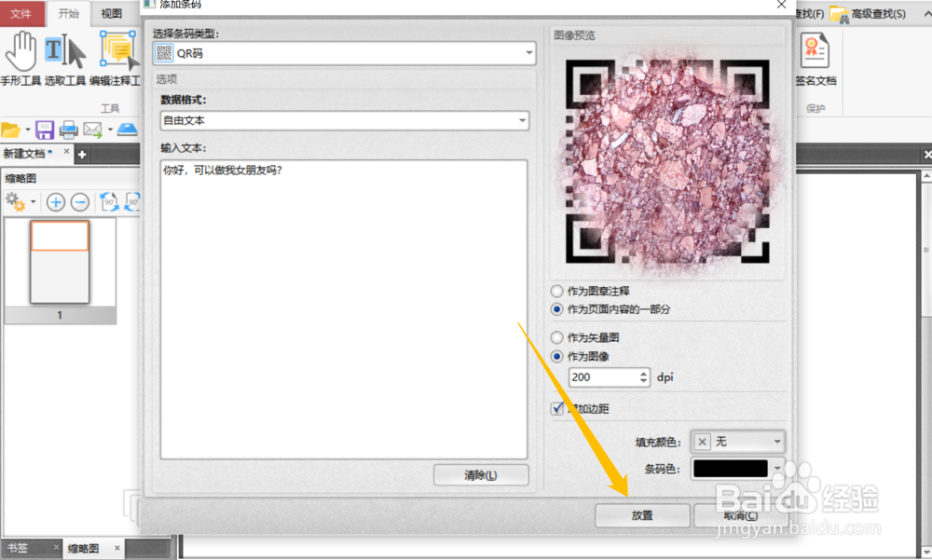Decrease the dpi value using the down arrow
This screenshot has height=560, width=932.
coord(643,381)
